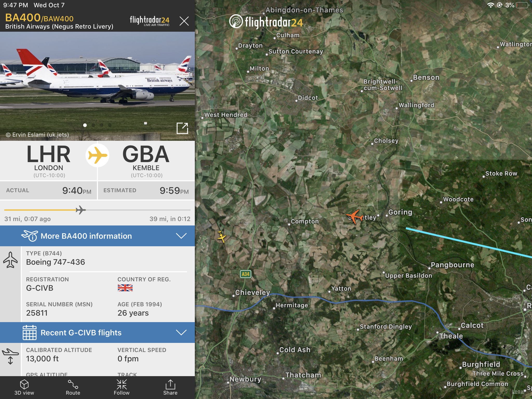Open the 3D view
532x399 pixels.
[x=24, y=387]
